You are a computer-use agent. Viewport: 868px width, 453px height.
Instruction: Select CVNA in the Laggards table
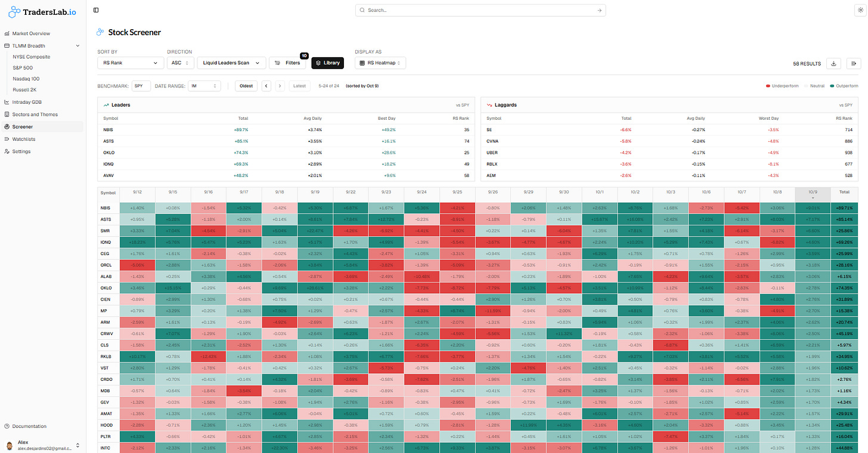point(492,141)
